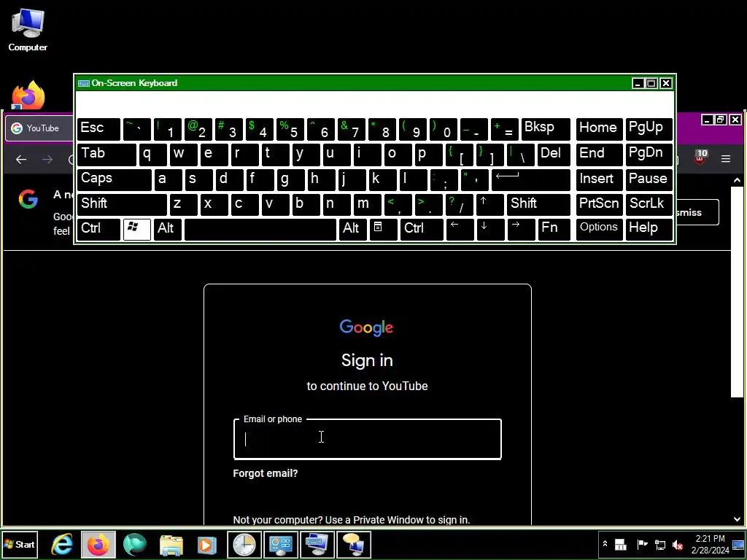Click the PrtScn key
The image size is (747, 560).
(x=600, y=204)
